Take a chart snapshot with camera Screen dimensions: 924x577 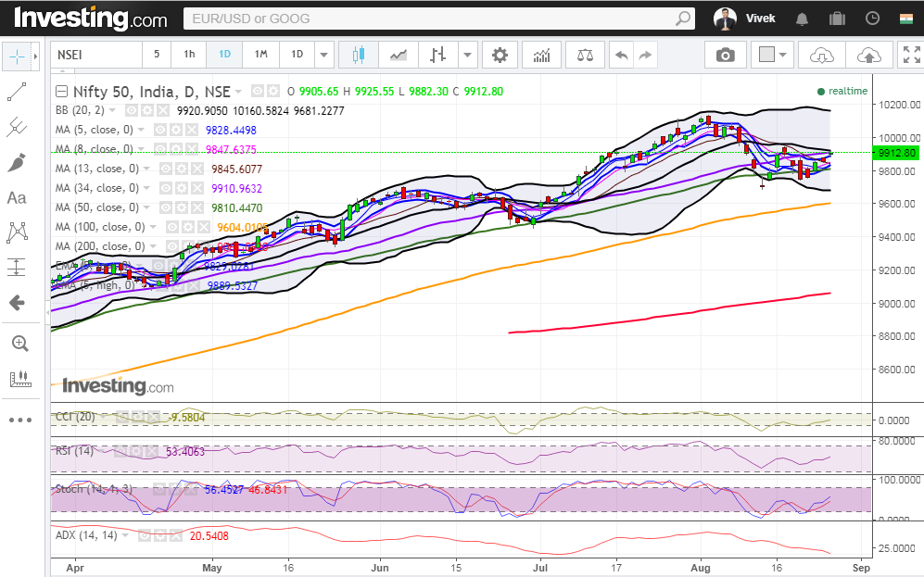(726, 56)
